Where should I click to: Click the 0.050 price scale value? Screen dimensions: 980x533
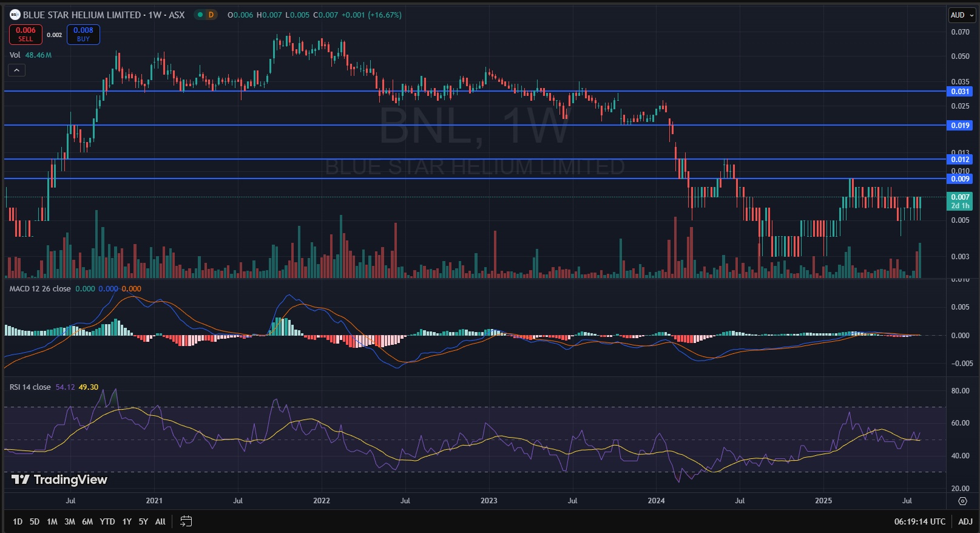point(960,56)
